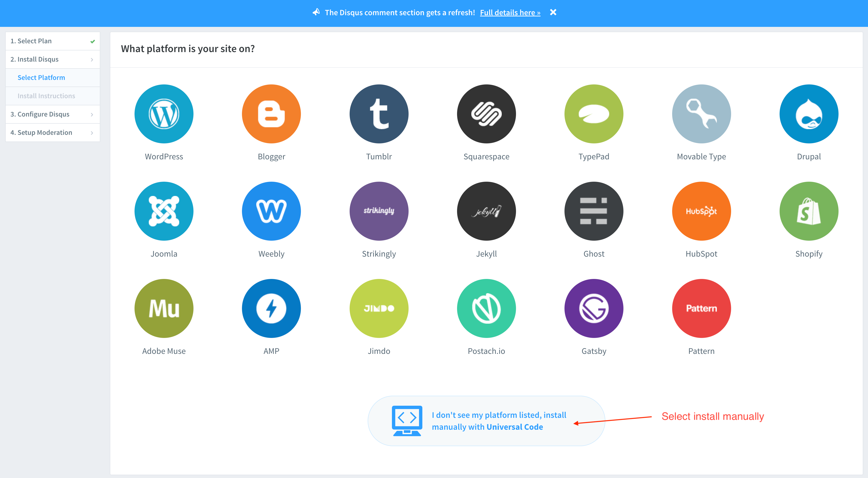Go to step 3 Configure Disqus
The width and height of the screenshot is (868, 478).
tap(53, 114)
